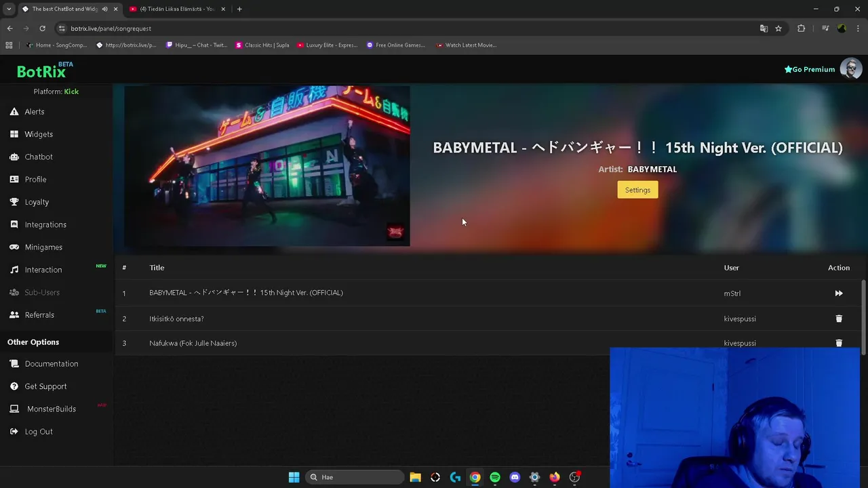The height and width of the screenshot is (488, 868).
Task: Open a new browser tab
Action: [239, 9]
